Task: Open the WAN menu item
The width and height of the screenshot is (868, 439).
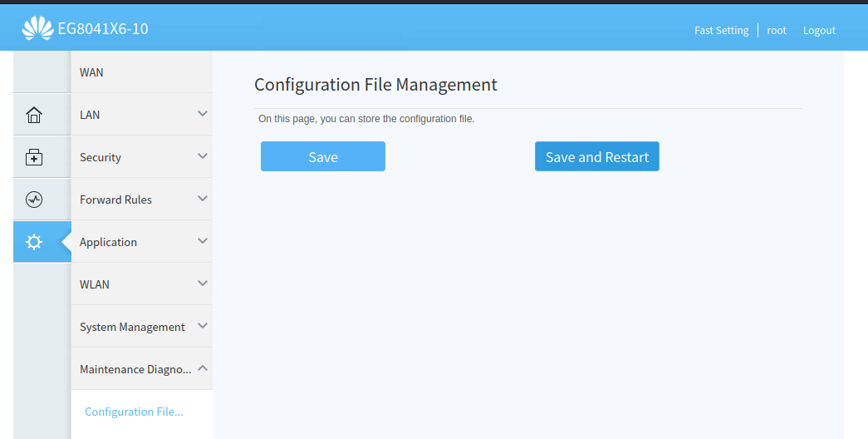Action: click(142, 72)
